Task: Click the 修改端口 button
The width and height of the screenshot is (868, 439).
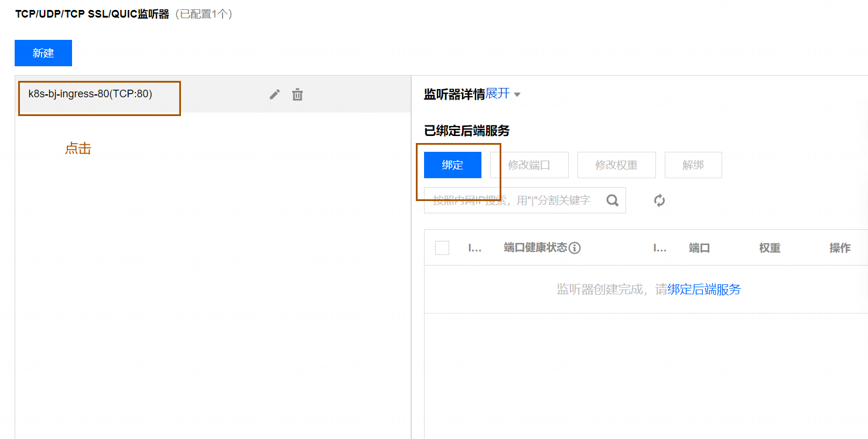Action: [529, 165]
